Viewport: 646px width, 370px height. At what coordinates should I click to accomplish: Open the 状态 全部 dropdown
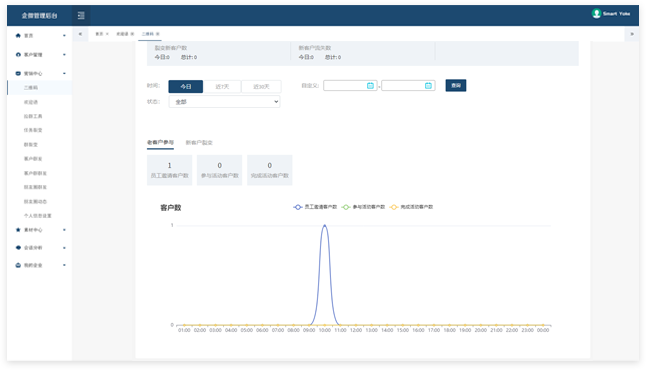(x=225, y=102)
